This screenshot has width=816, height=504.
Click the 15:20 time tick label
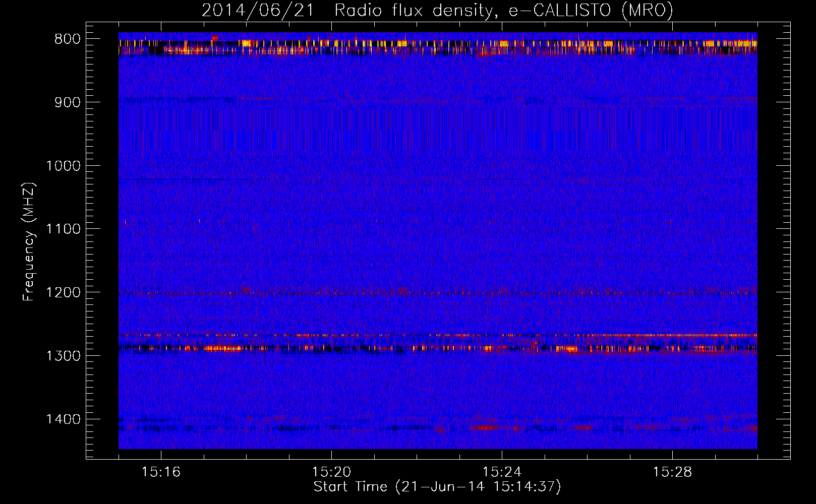coord(331,472)
